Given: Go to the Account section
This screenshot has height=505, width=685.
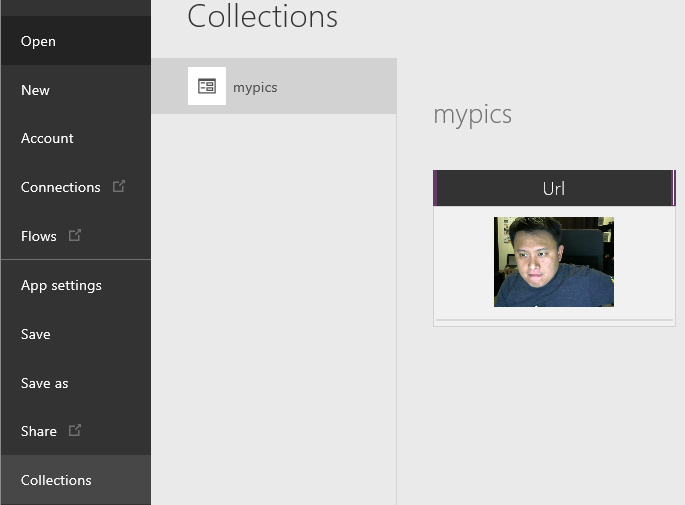Looking at the screenshot, I should point(47,138).
